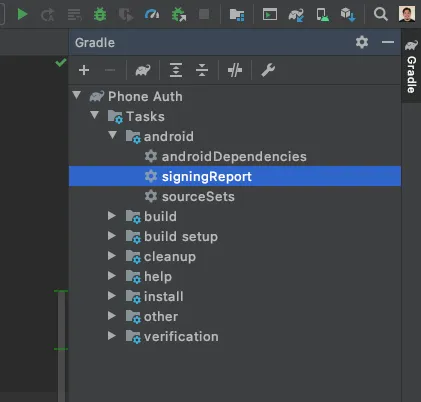Click the green inspection checkmark in the editor
The image size is (421, 402).
61,62
